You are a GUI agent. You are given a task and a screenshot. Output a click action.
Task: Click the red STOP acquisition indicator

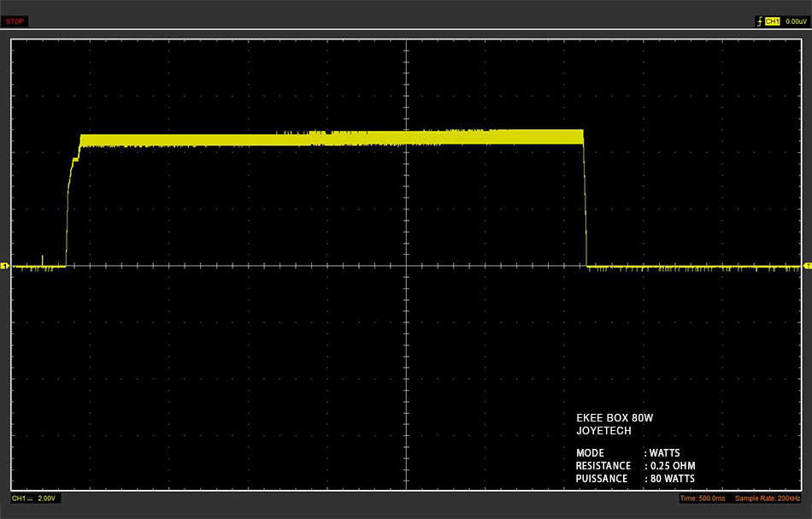(x=15, y=21)
